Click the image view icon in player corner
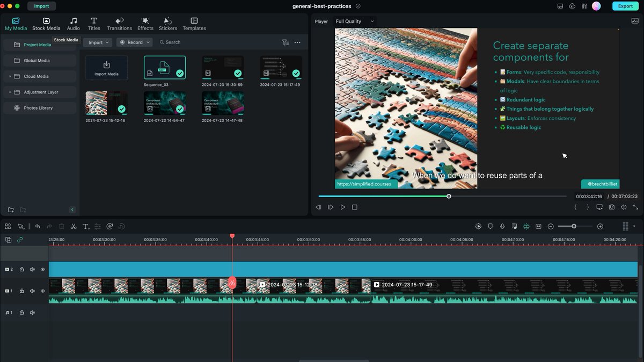This screenshot has width=644, height=362. (635, 21)
